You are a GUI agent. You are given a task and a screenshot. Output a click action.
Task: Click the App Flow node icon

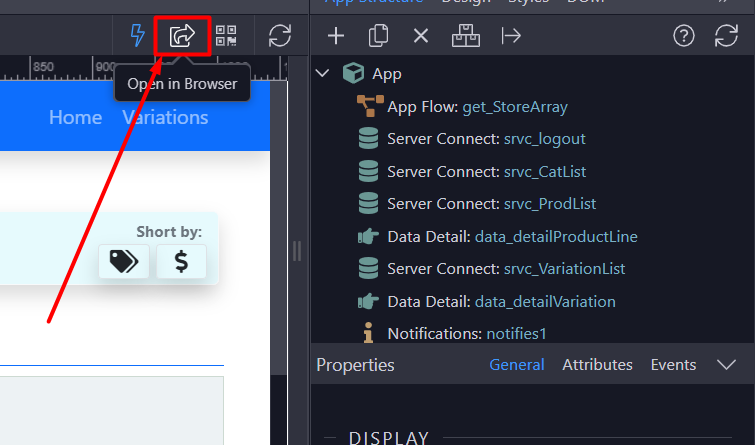[x=370, y=106]
